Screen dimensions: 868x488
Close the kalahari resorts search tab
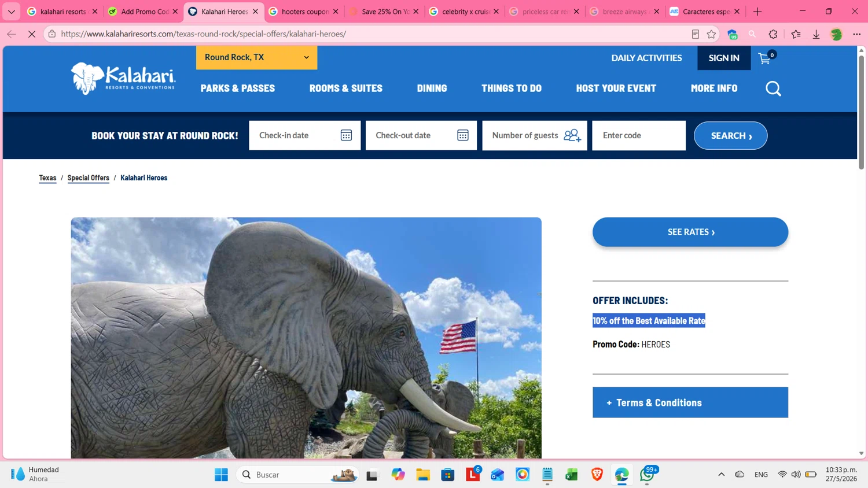[x=95, y=12]
